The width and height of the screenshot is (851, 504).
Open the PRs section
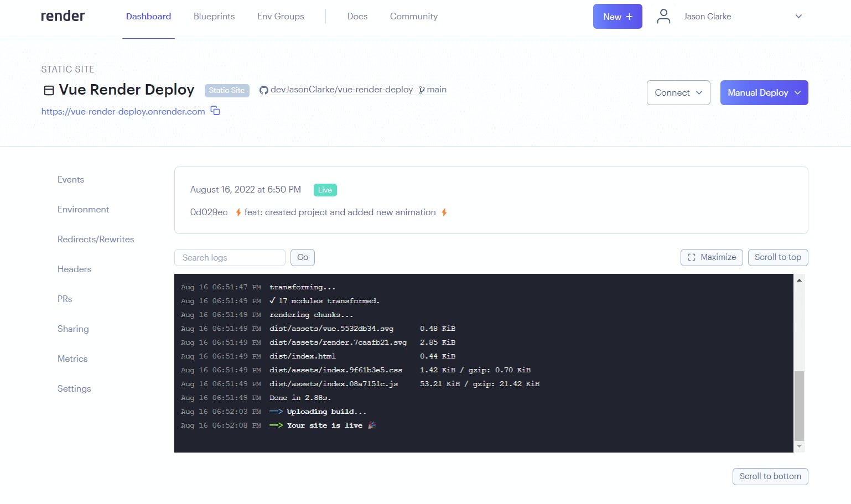(65, 299)
